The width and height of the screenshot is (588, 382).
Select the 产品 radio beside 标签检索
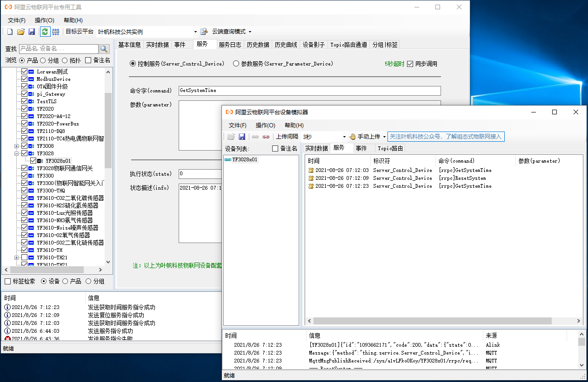pyautogui.click(x=65, y=281)
